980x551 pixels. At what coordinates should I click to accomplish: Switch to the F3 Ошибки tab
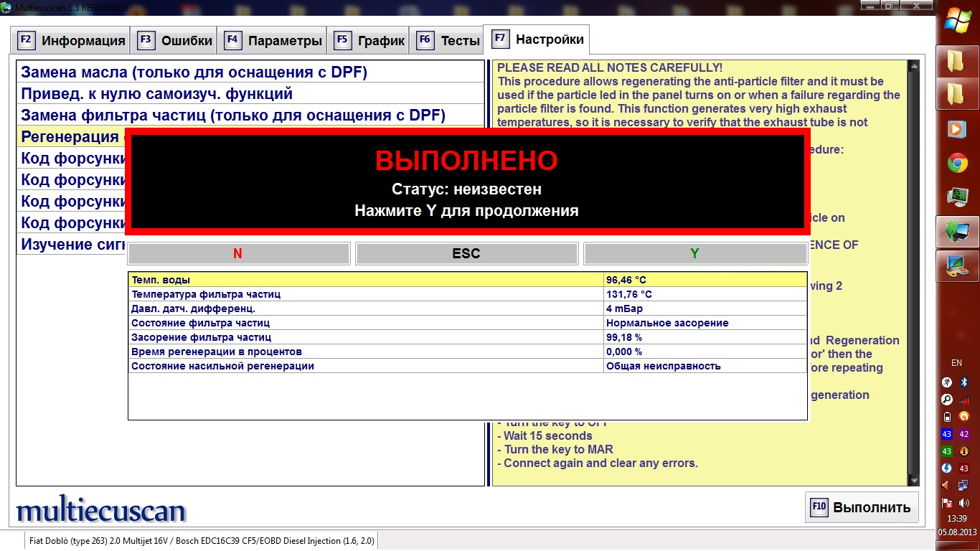click(174, 41)
